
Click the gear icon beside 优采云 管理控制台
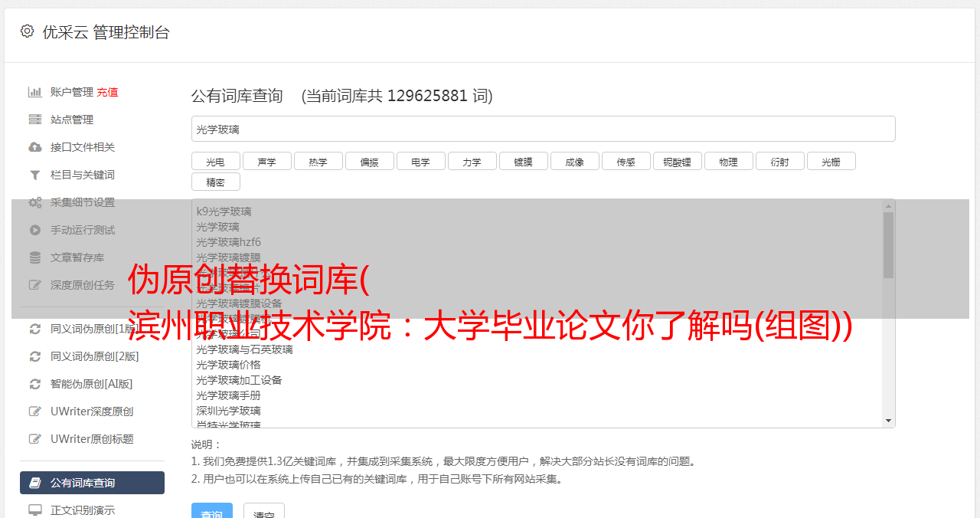coord(28,31)
